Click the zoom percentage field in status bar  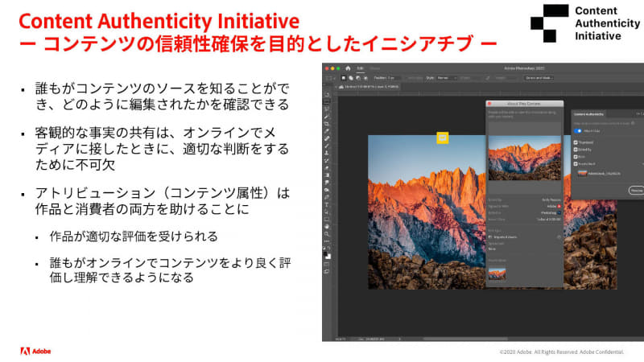coord(341,339)
